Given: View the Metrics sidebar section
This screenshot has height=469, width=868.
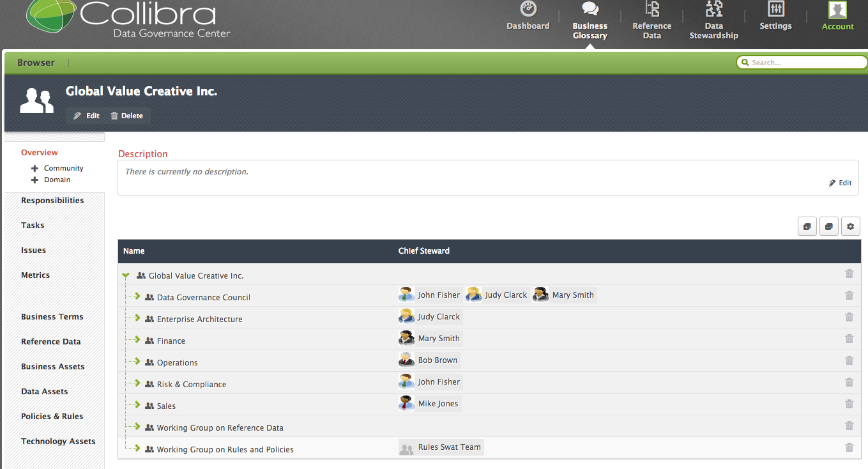Looking at the screenshot, I should (x=35, y=275).
